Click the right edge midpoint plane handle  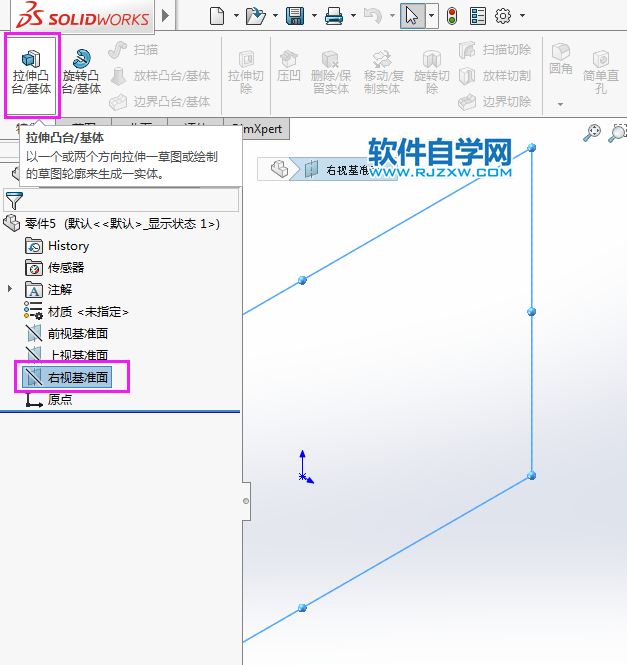tap(532, 312)
